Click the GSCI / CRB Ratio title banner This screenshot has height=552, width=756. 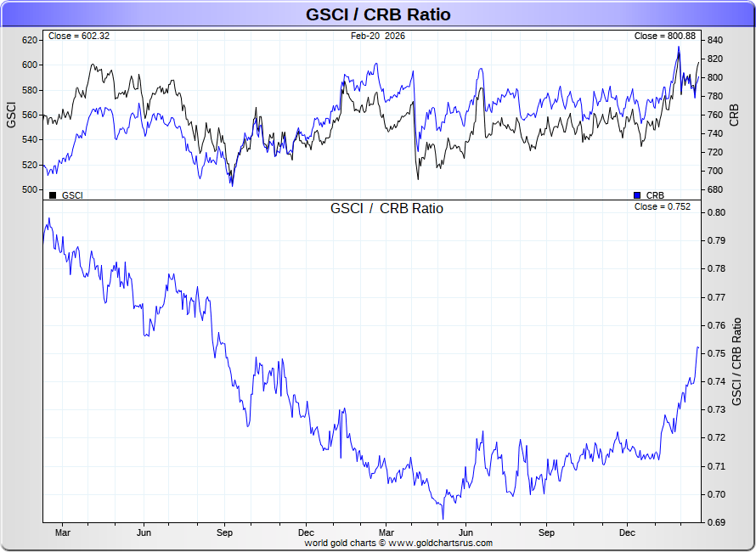point(378,14)
